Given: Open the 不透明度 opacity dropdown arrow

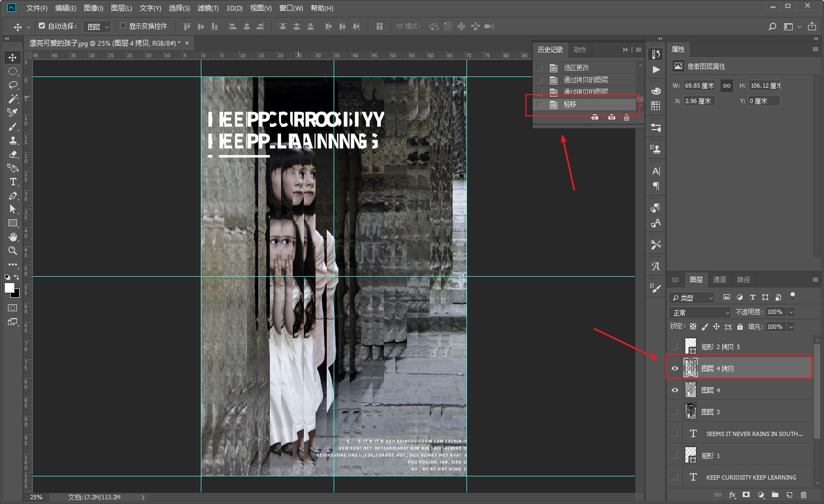Looking at the screenshot, I should pyautogui.click(x=791, y=312).
